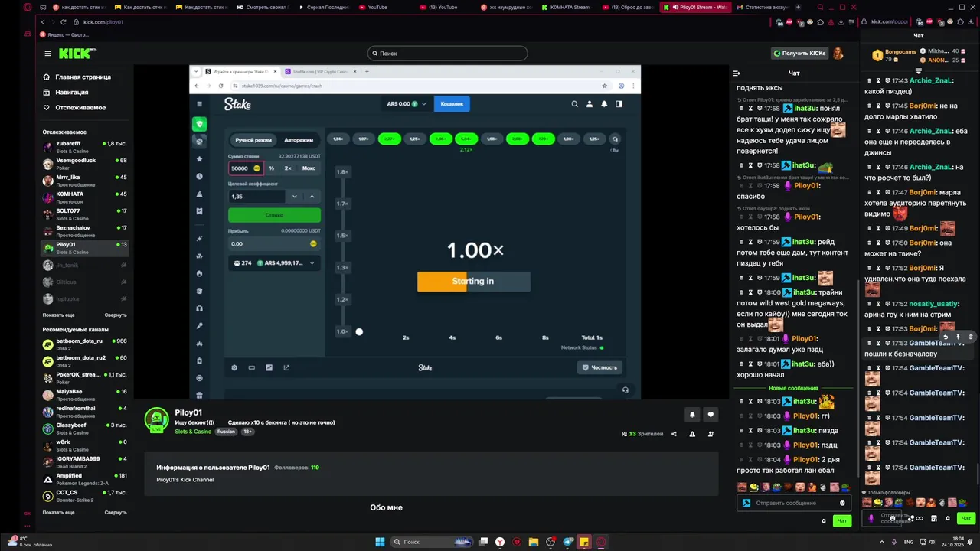Share the Piloy01 stream

click(x=674, y=434)
